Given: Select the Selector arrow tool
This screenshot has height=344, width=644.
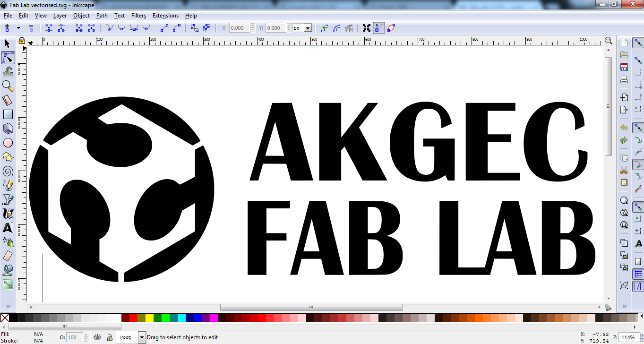Looking at the screenshot, I should point(8,44).
